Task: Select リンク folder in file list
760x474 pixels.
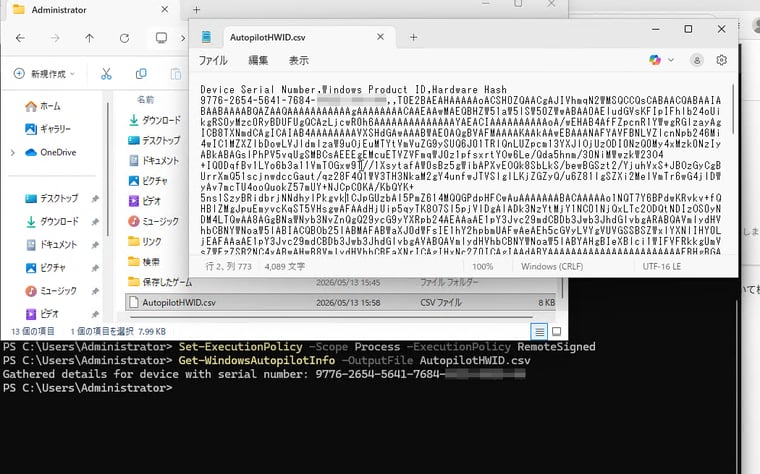Action: [x=145, y=241]
